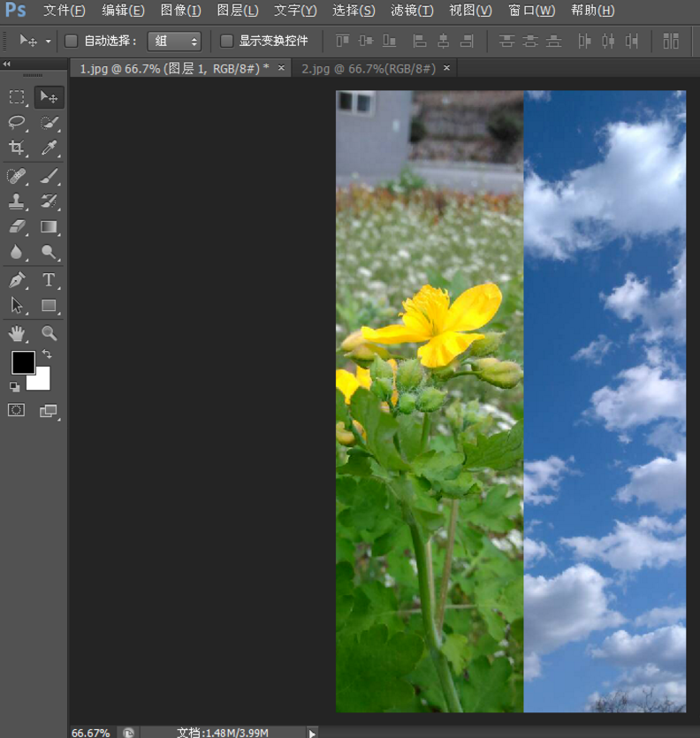Reset to default foreground and background colors
The image size is (700, 738).
click(x=15, y=386)
